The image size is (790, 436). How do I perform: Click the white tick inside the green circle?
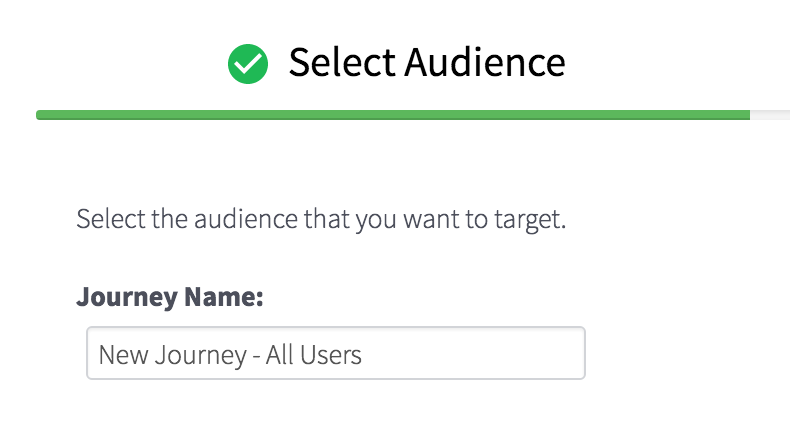click(248, 65)
